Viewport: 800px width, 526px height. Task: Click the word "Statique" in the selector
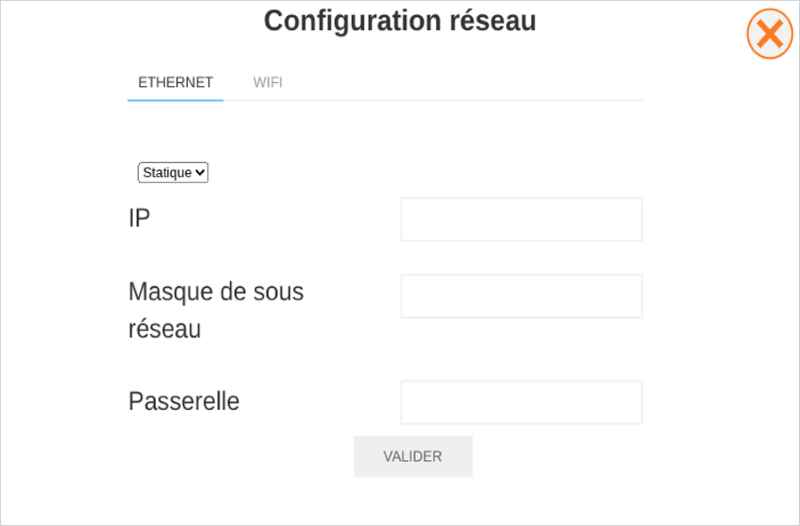166,173
